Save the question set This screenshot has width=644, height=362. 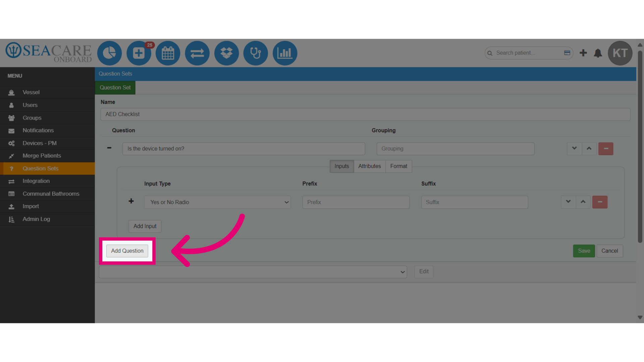point(584,251)
